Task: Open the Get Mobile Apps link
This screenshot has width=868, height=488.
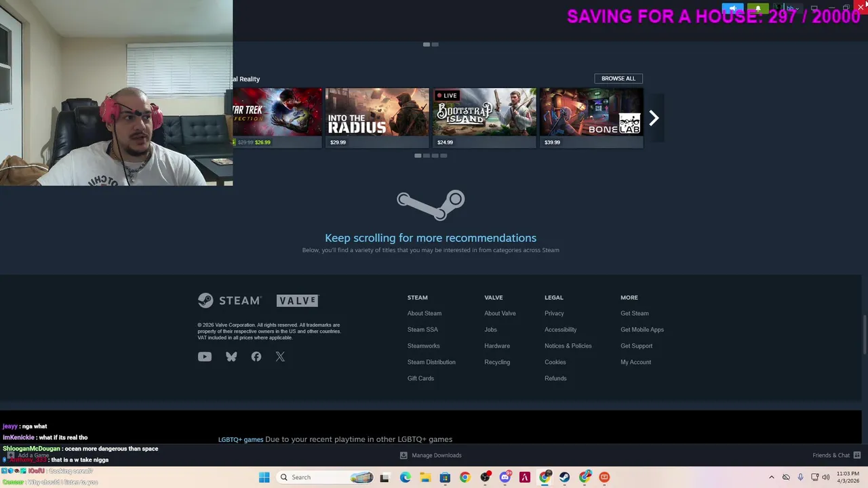Action: [642, 329]
